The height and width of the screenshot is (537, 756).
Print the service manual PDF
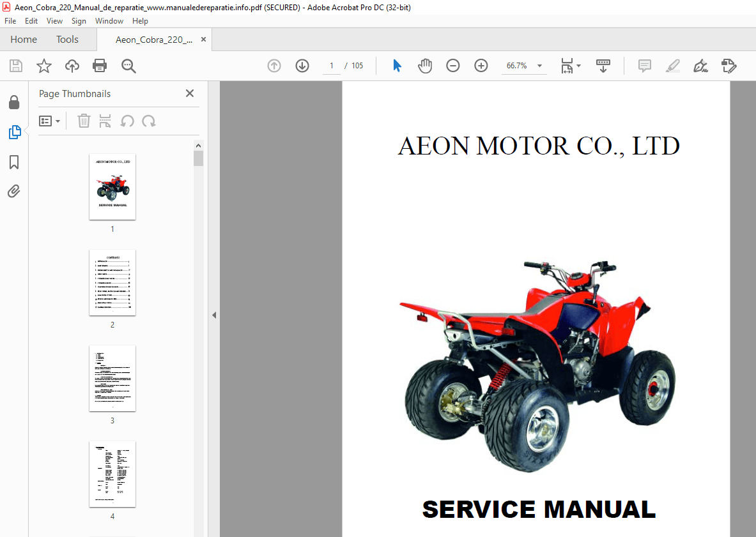100,66
